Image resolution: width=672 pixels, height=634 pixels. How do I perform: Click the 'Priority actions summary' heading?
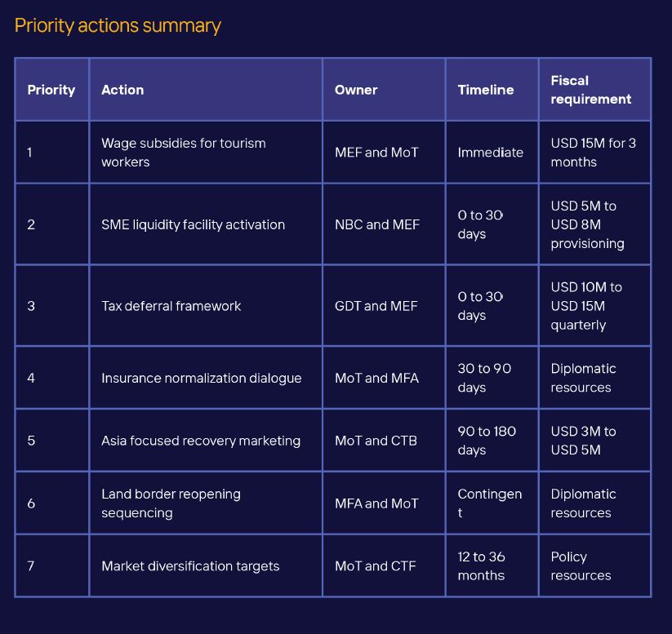pos(118,25)
